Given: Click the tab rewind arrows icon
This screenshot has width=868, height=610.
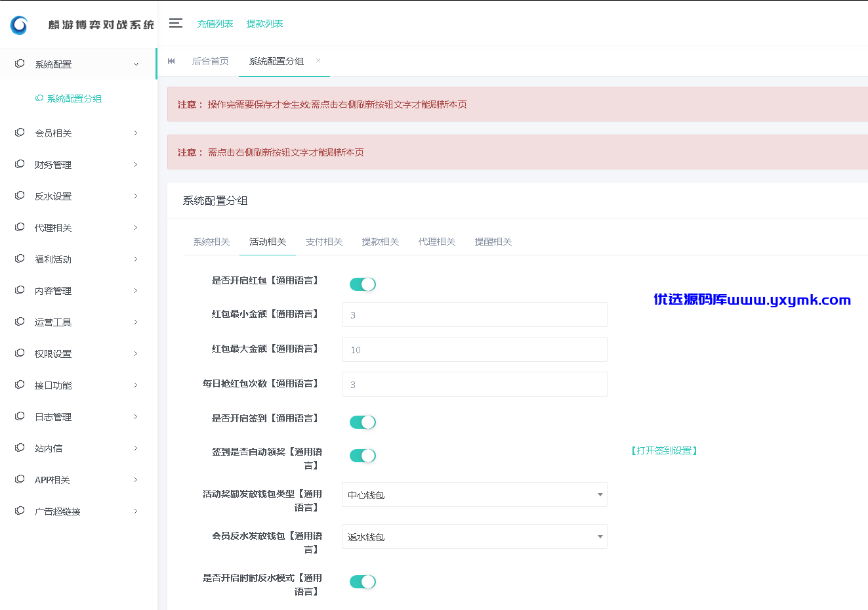Looking at the screenshot, I should click(171, 61).
